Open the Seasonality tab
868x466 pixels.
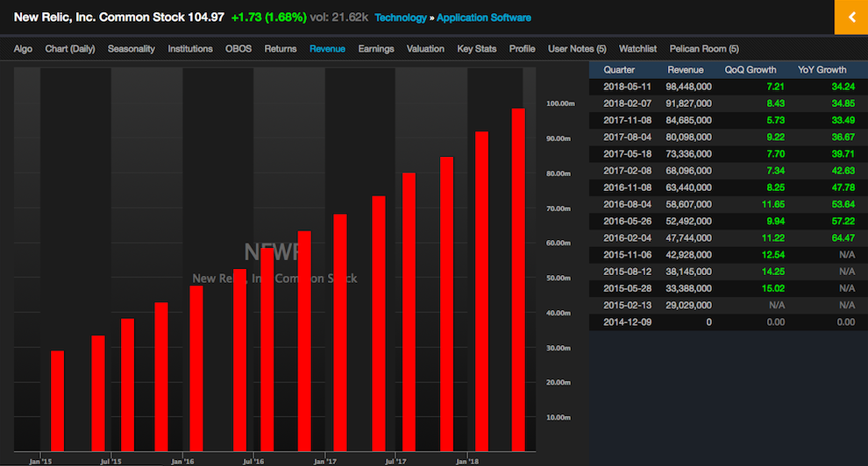(x=132, y=49)
